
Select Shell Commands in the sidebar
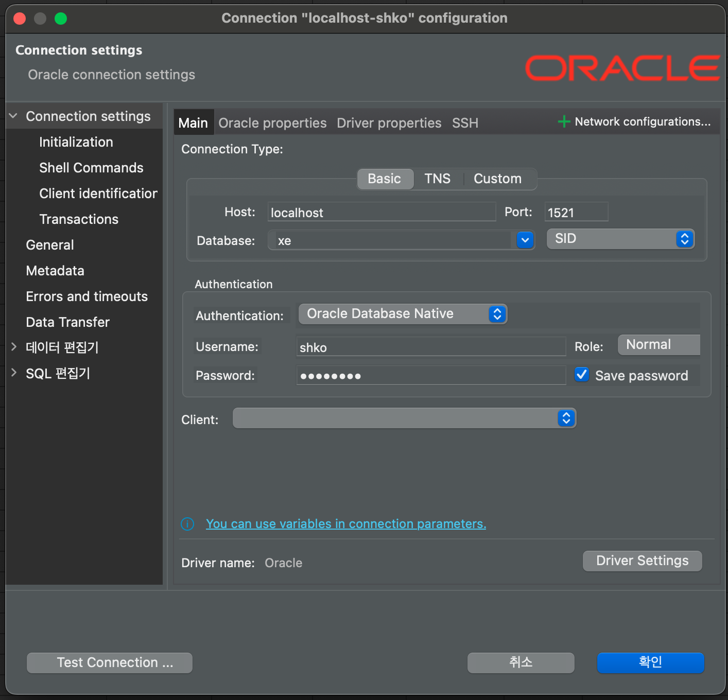tap(92, 168)
